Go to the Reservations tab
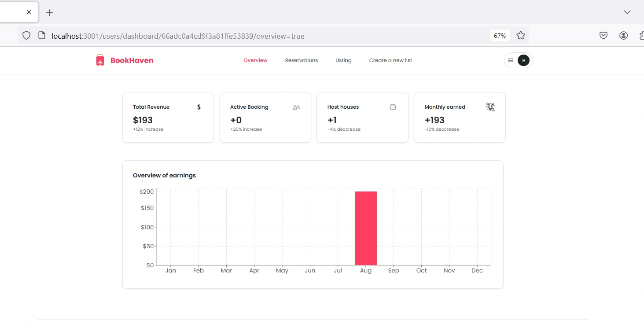Viewport: 644px width, 324px height. tap(302, 60)
